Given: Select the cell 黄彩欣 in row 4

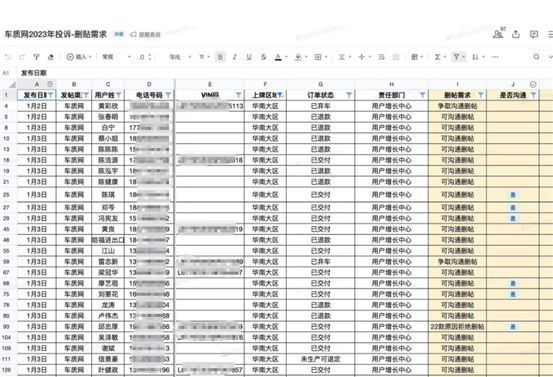Looking at the screenshot, I should pyautogui.click(x=108, y=106).
